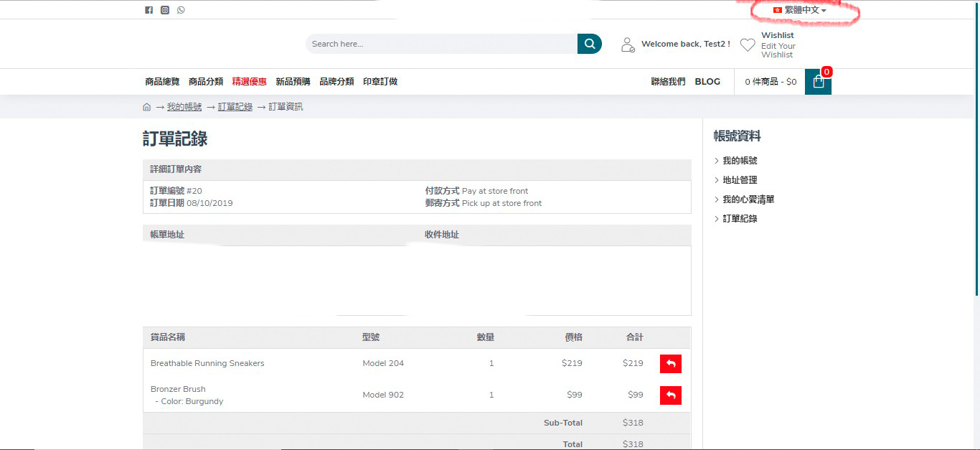This screenshot has width=980, height=450.
Task: Click the user account icon
Action: (628, 44)
